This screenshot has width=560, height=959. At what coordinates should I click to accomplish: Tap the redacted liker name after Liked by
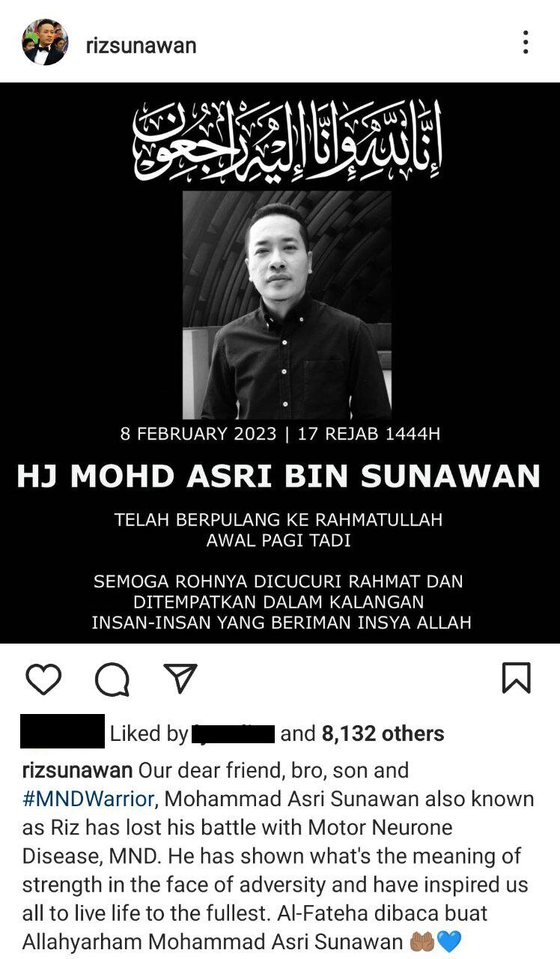tap(234, 734)
